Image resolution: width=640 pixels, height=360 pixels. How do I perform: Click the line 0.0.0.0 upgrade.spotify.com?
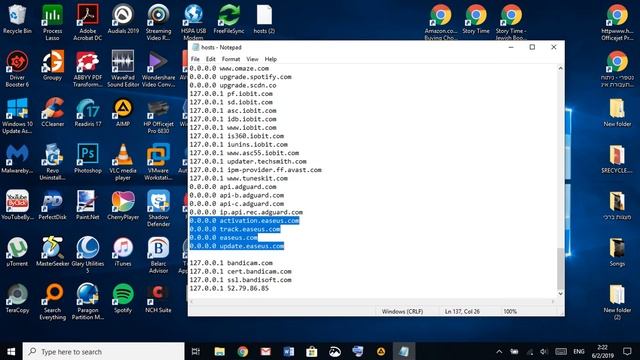pyautogui.click(x=240, y=77)
